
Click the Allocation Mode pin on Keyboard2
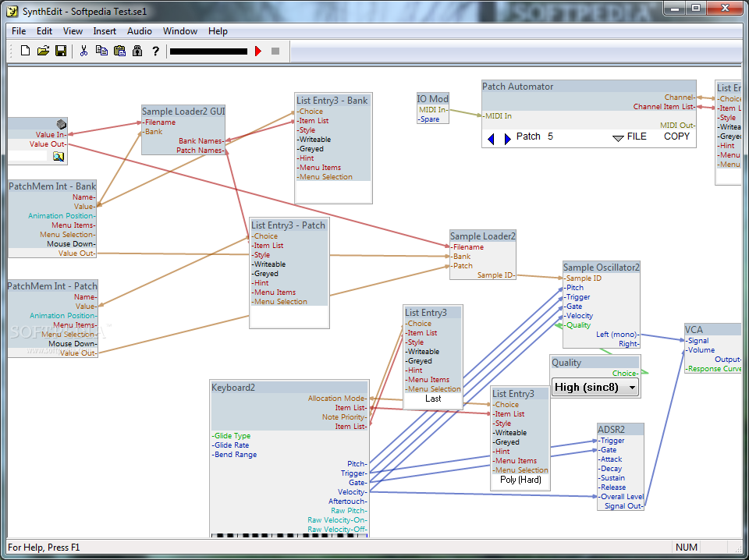click(x=337, y=398)
